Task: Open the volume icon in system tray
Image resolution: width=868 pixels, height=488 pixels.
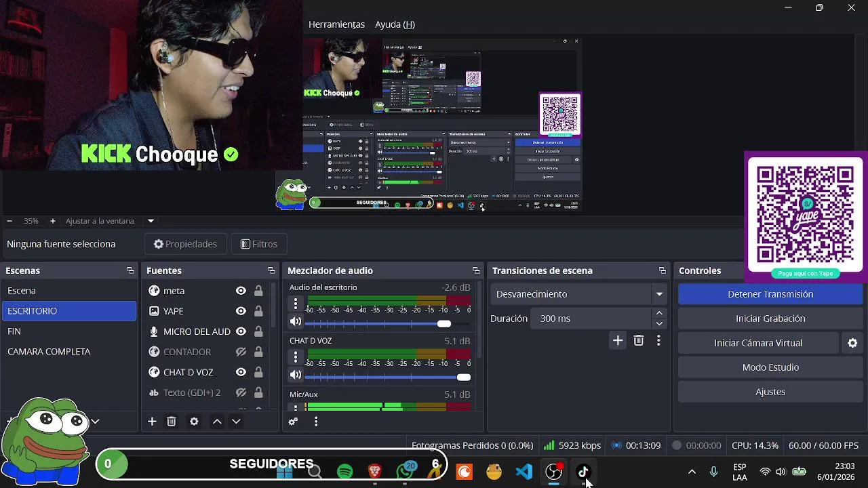Action: [x=781, y=472]
